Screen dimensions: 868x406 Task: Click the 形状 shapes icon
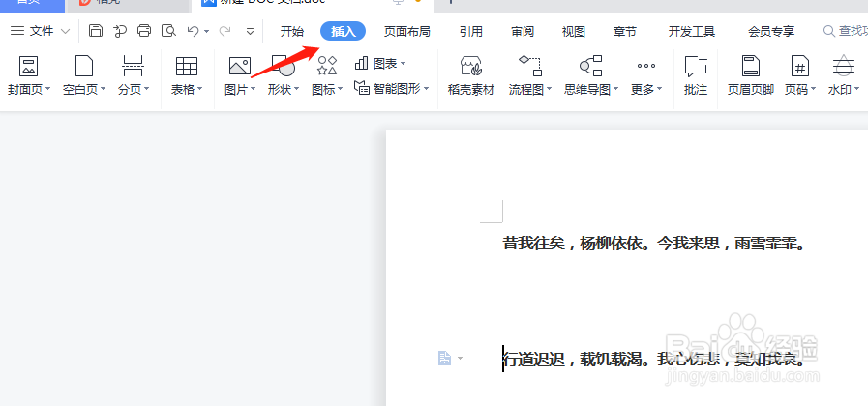click(x=284, y=66)
